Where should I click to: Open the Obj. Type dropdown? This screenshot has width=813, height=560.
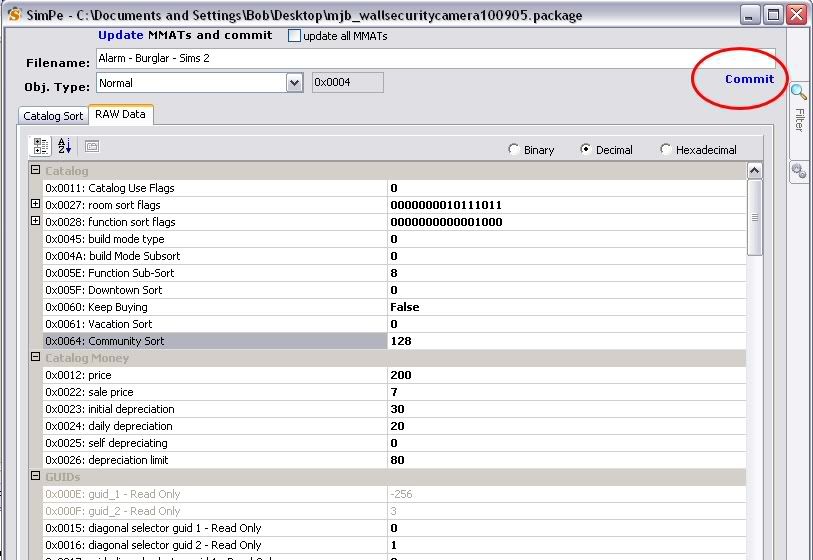point(294,83)
